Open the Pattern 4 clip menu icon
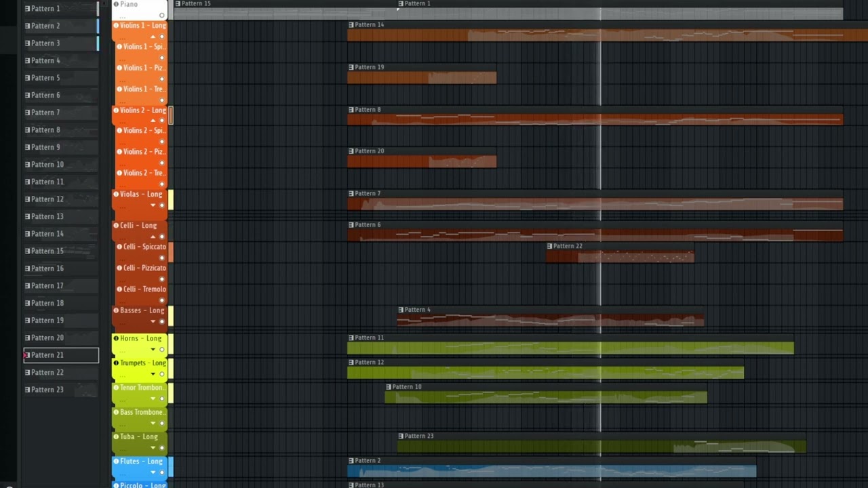 [x=401, y=310]
